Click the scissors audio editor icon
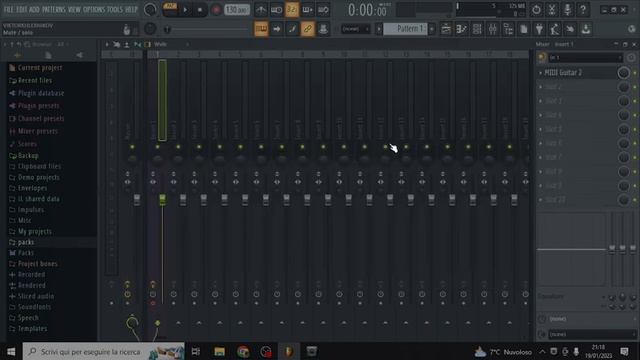The image size is (640, 360). point(552,9)
